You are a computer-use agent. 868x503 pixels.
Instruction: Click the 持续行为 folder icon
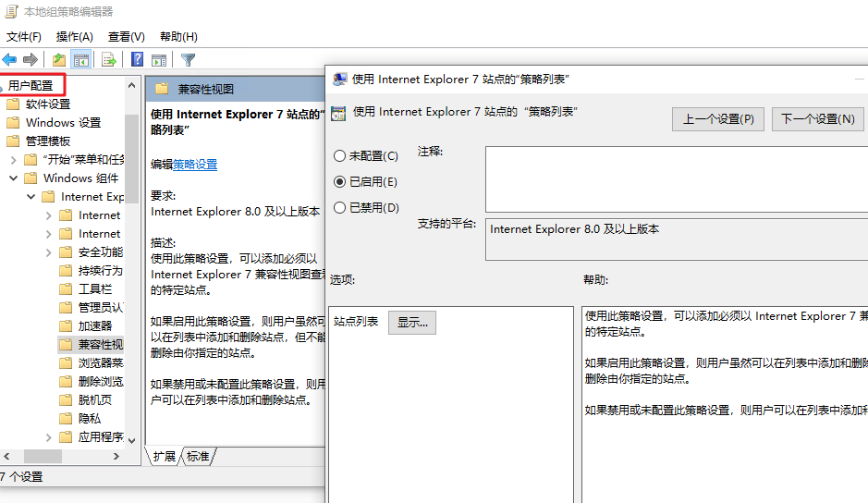[x=66, y=270]
